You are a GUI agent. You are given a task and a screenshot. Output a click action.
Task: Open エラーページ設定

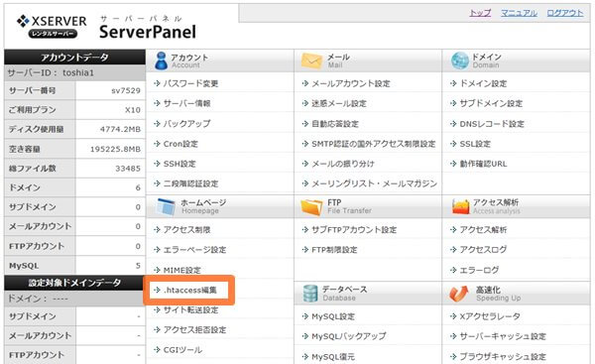(x=194, y=250)
